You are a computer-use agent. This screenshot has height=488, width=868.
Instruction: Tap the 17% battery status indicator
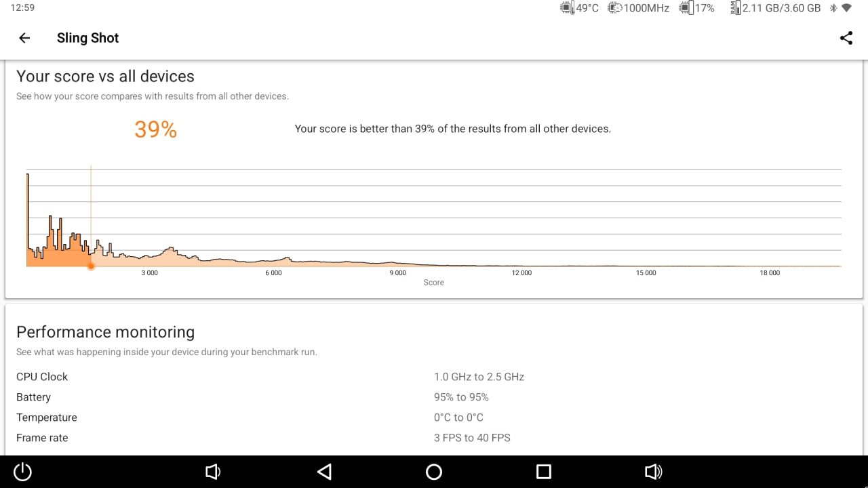[x=697, y=8]
